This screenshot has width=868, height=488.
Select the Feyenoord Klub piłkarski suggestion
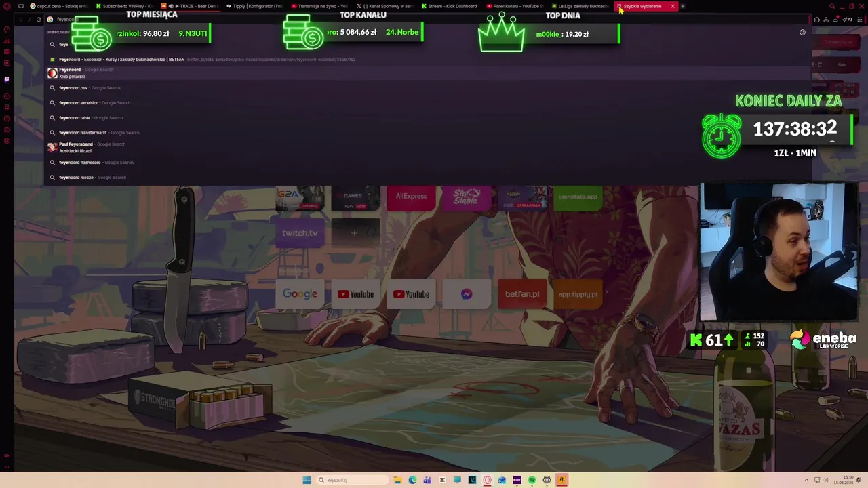pos(427,73)
